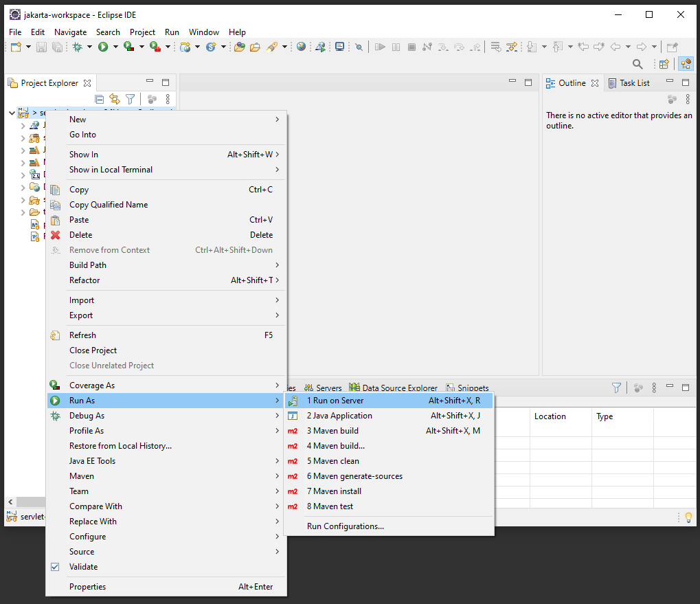The height and width of the screenshot is (604, 700).
Task: Toggle the Validate checkbox menu item
Action: pos(84,567)
